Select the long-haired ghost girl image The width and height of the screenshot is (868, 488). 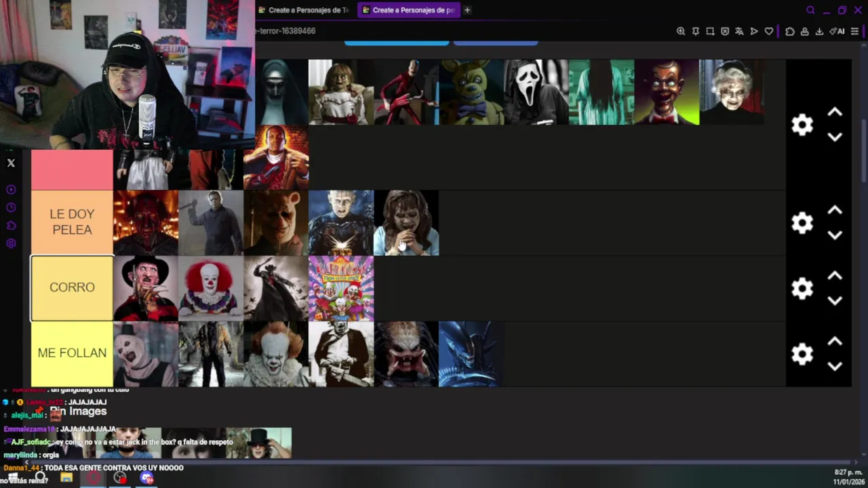coord(601,92)
